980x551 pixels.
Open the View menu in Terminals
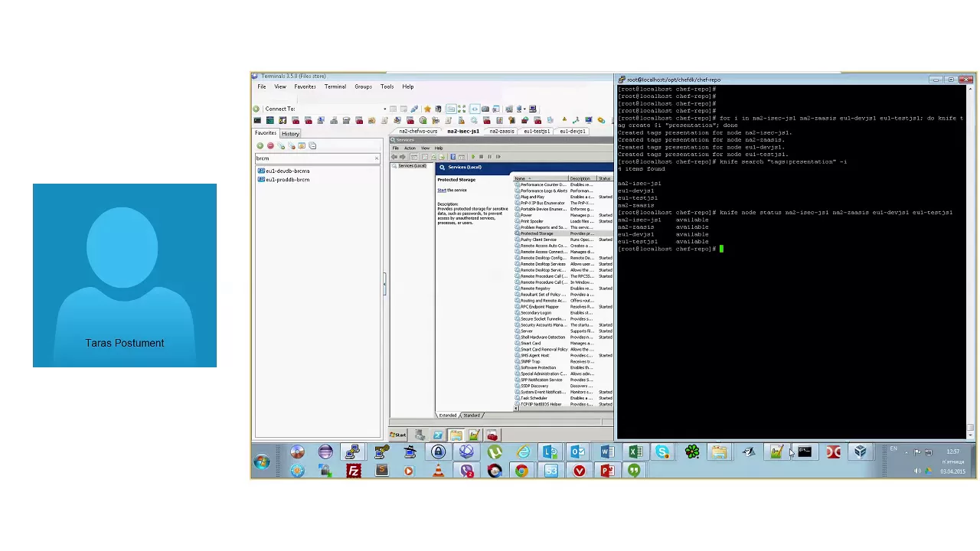tap(280, 86)
